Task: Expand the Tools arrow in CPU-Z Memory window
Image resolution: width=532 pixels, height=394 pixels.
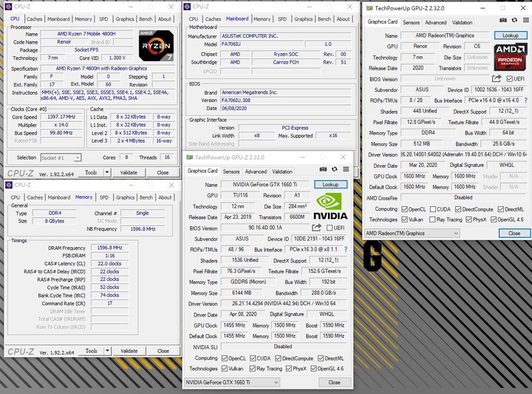Action: [x=107, y=351]
